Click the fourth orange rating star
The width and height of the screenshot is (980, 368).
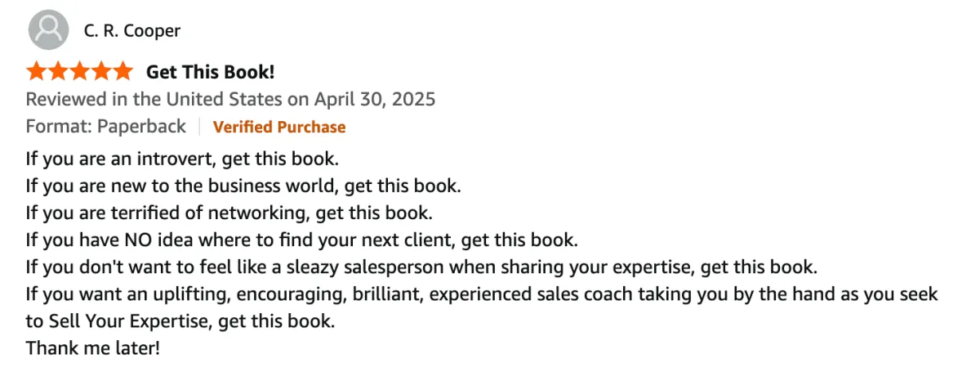pyautogui.click(x=100, y=71)
